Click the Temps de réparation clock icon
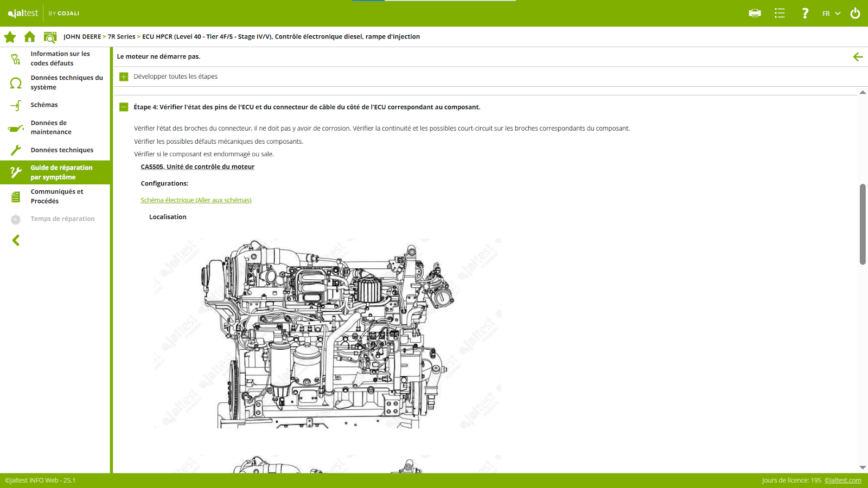Viewport: 868px width, 488px height. 16,219
